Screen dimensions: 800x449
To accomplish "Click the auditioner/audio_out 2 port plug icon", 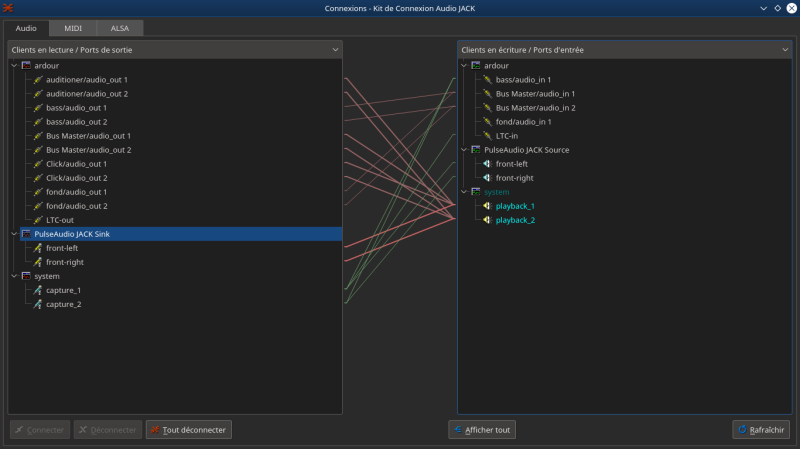I will [38, 93].
